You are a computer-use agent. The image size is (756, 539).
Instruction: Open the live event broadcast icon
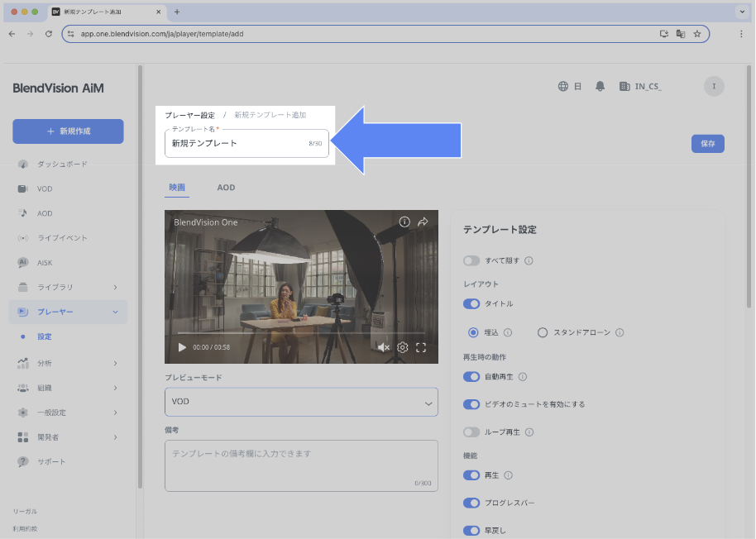(x=22, y=238)
